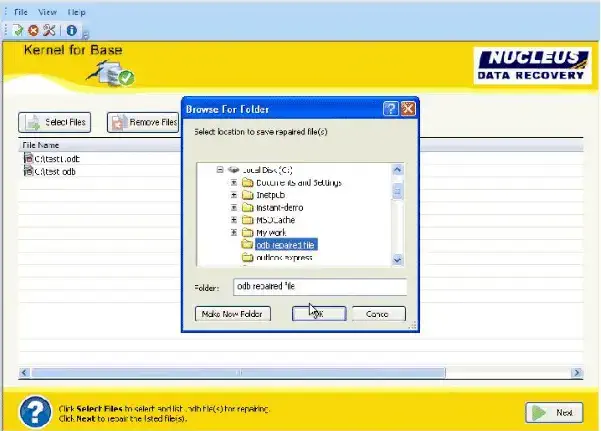Screen dimensions: 601x431
Task: Open the View menu
Action: click(48, 12)
